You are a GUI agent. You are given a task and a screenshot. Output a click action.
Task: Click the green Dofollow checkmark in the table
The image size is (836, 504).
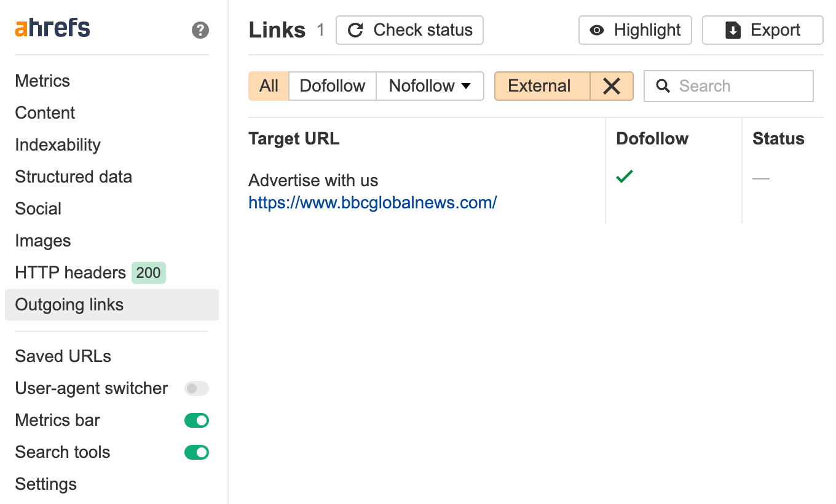point(625,176)
